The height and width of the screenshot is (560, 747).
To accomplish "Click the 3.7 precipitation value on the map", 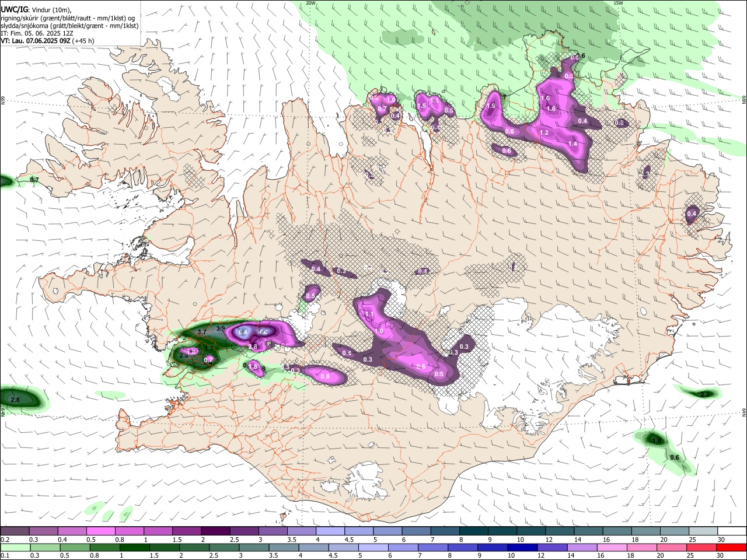I will coord(203,332).
